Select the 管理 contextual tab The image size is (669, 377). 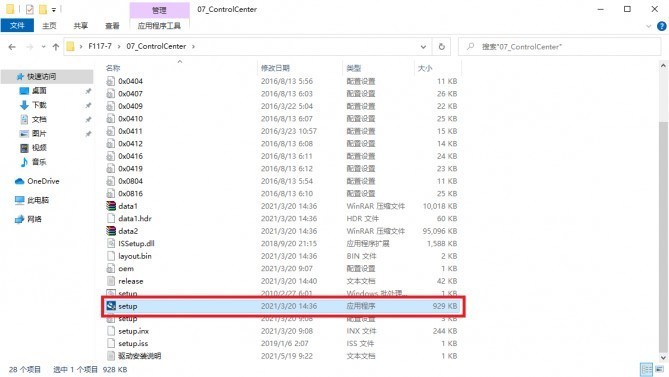pos(159,9)
